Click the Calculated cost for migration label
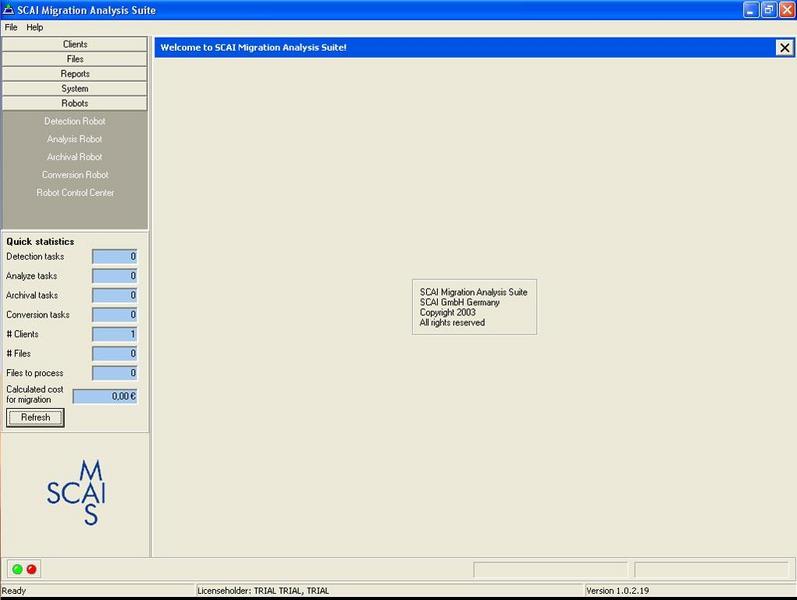Viewport: 797px width, 600px height. 35,395
